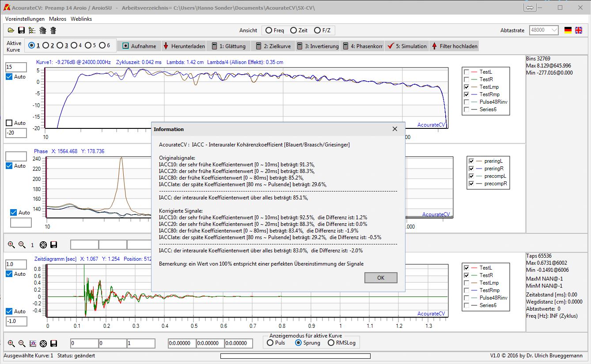
Task: Select the Sprung display mode
Action: coord(299,343)
